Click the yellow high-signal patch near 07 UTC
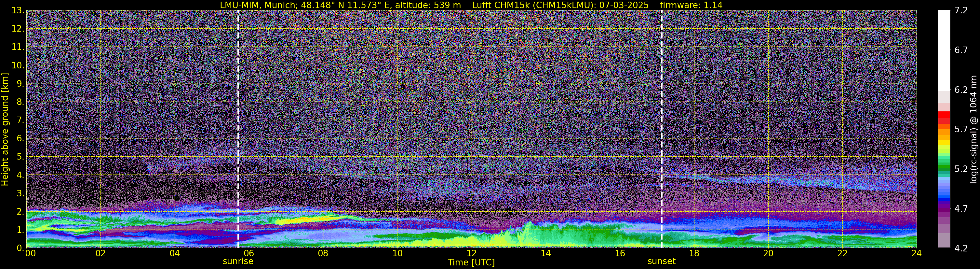The height and width of the screenshot is (269, 980). (x=307, y=220)
